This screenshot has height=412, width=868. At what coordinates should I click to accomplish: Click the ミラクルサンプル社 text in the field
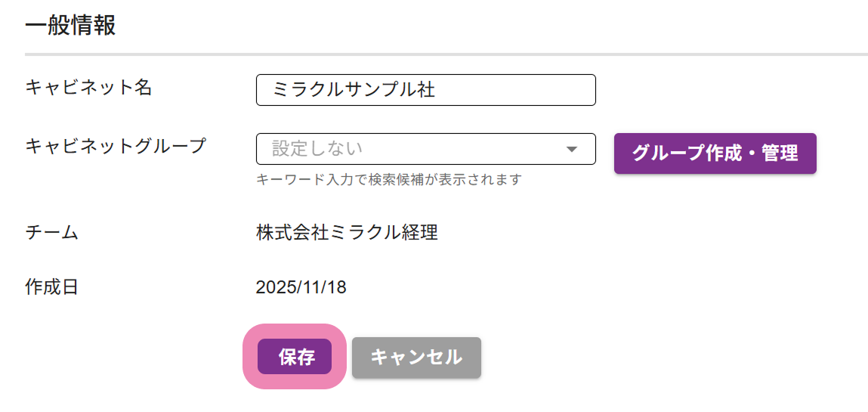pyautogui.click(x=354, y=90)
